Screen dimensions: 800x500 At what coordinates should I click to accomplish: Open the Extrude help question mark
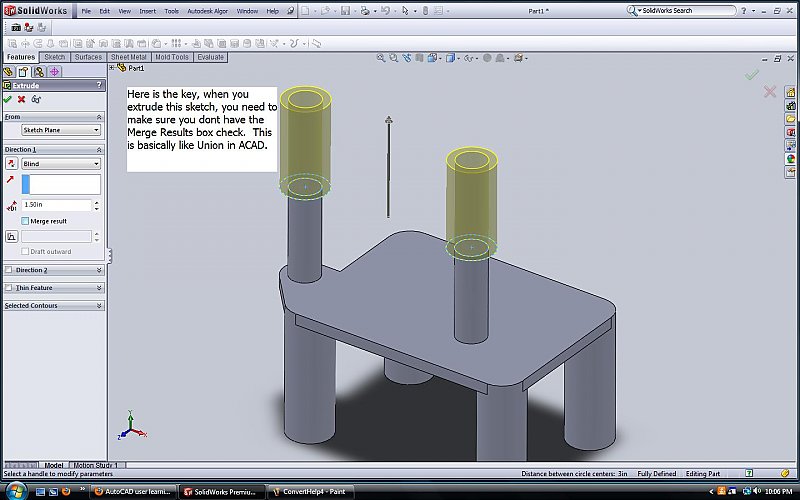[98, 86]
